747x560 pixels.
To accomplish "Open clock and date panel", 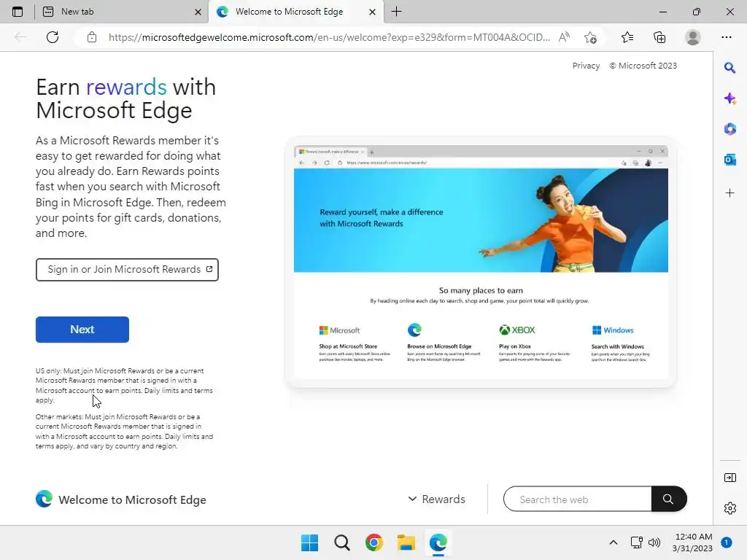I will tap(694, 542).
